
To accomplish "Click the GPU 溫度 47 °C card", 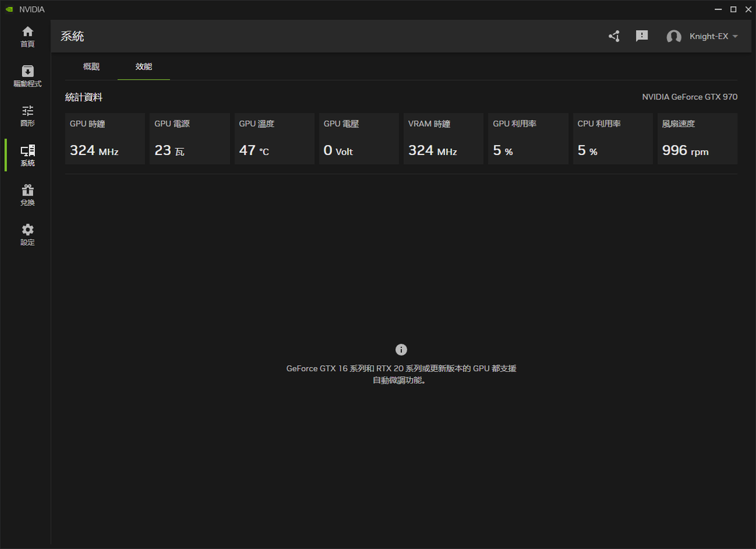I will tap(274, 139).
